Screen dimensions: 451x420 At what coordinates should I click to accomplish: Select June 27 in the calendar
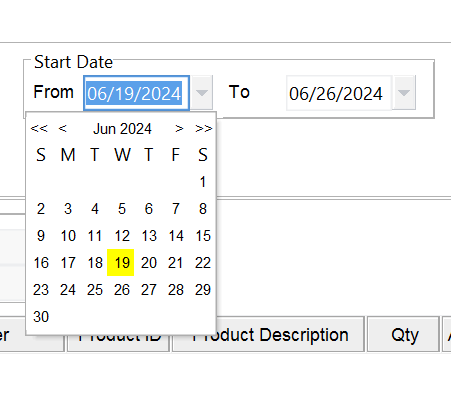click(x=149, y=290)
